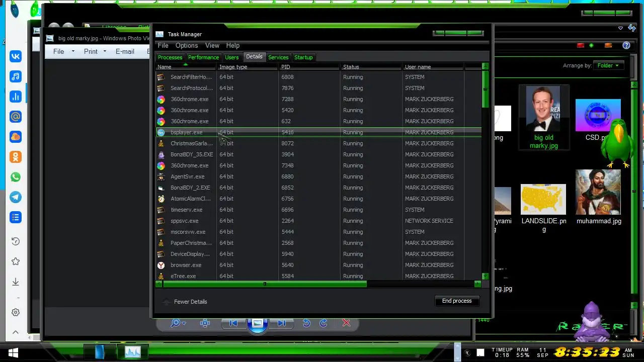644x362 pixels.
Task: Open Options menu in Task Manager
Action: click(x=187, y=45)
